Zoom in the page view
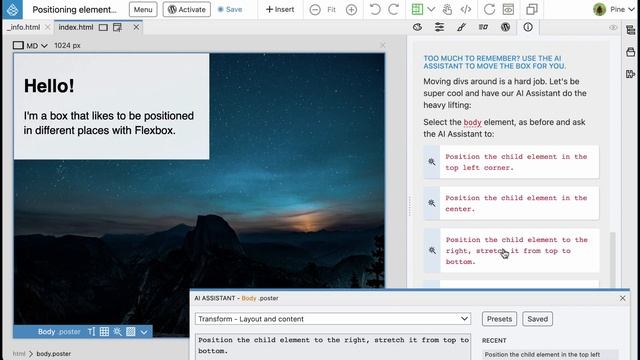Viewport: 640px width, 360px height. click(x=351, y=9)
